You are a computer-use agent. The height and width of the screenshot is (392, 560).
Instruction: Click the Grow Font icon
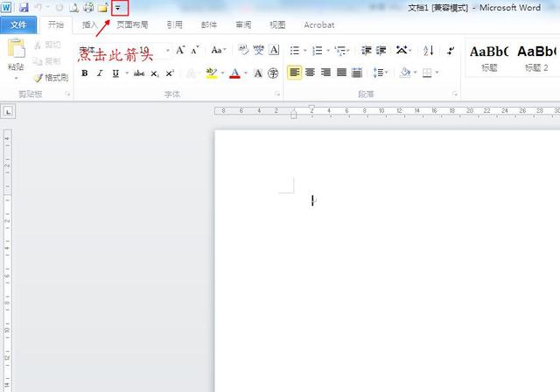pyautogui.click(x=180, y=50)
